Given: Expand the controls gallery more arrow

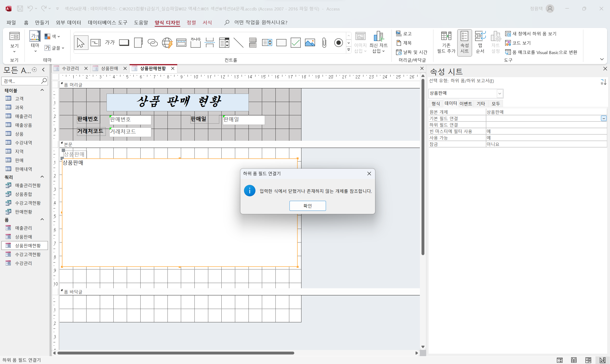Looking at the screenshot, I should pos(349,50).
